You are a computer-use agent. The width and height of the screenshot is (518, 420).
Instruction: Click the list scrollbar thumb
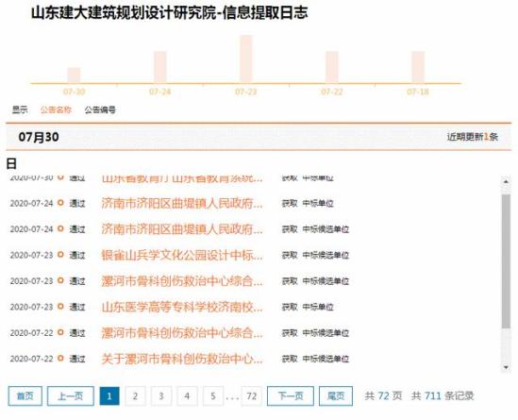click(x=506, y=261)
